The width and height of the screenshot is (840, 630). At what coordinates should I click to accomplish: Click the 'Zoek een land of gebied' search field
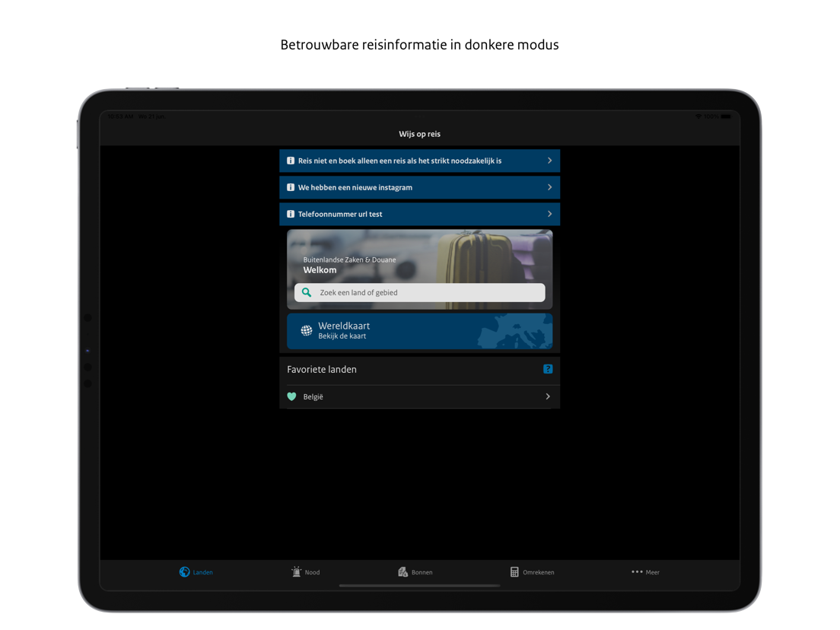pyautogui.click(x=419, y=292)
